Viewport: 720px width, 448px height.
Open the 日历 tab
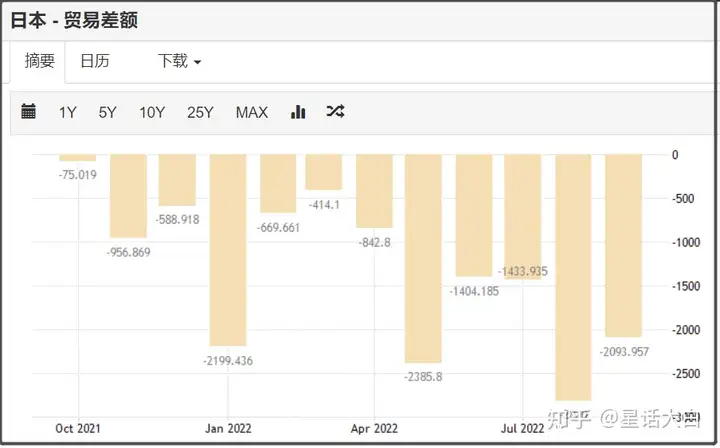pyautogui.click(x=95, y=61)
